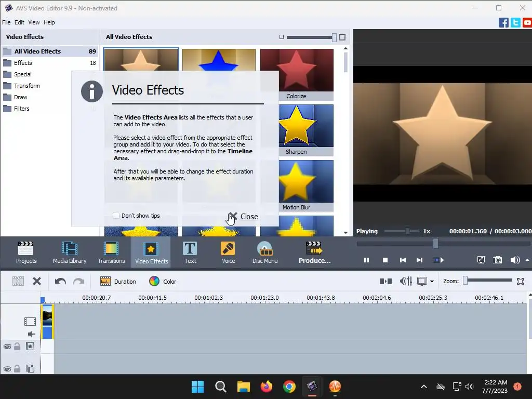The height and width of the screenshot is (399, 532).
Task: Jump to previous frame button
Action: (x=403, y=260)
